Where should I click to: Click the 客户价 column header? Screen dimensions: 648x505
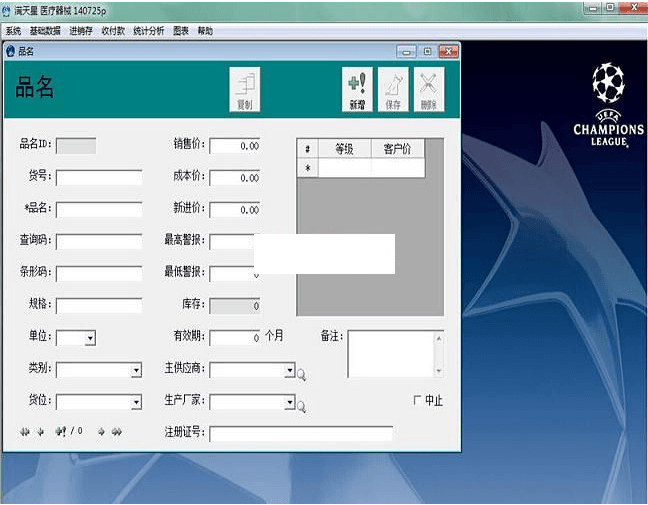coord(397,149)
